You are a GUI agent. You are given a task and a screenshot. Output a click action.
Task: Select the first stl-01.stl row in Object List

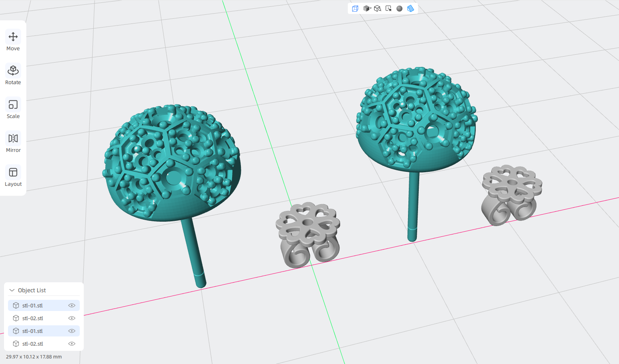(44, 305)
